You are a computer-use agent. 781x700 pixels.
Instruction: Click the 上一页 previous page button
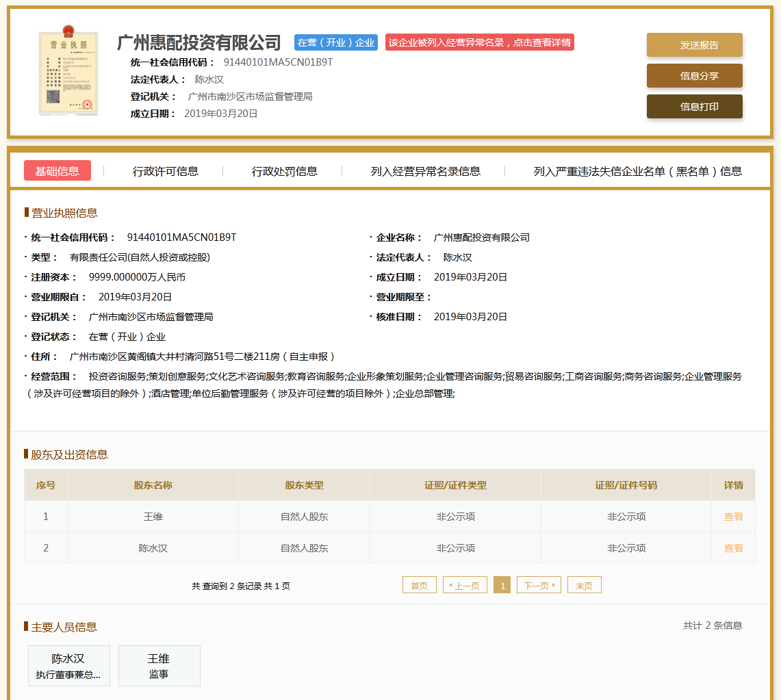click(465, 586)
